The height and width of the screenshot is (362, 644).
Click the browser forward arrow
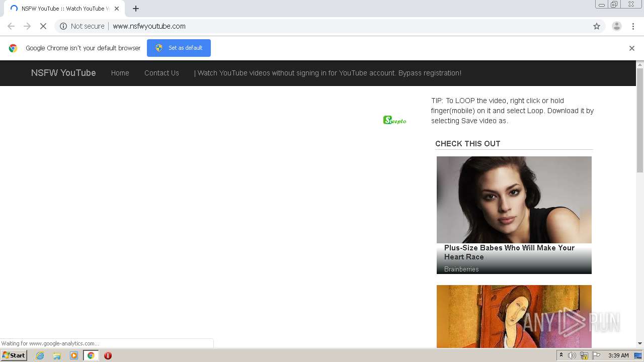tap(27, 26)
